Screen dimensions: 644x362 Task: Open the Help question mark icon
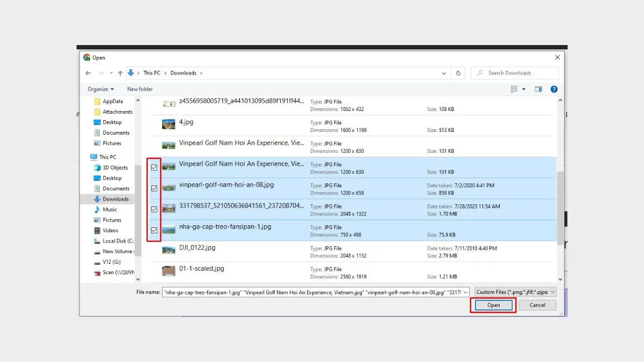(554, 89)
